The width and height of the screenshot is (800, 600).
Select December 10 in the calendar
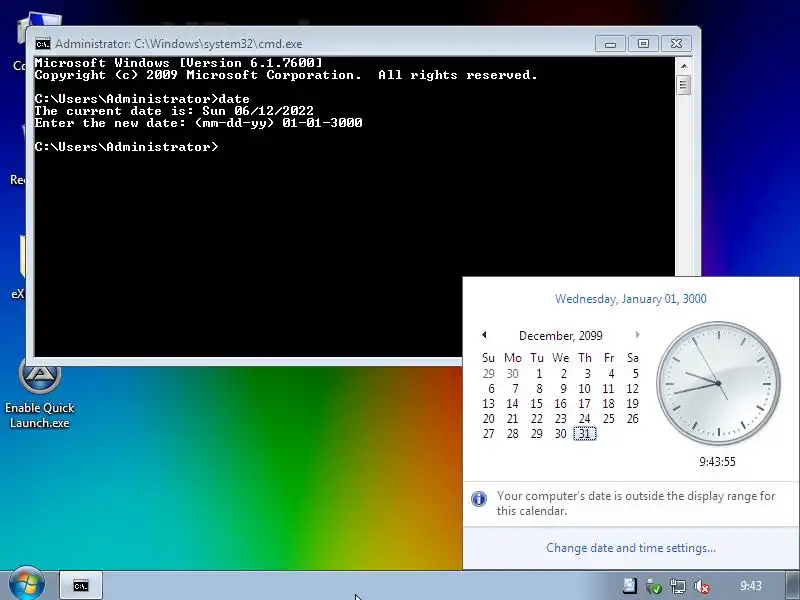585,389
